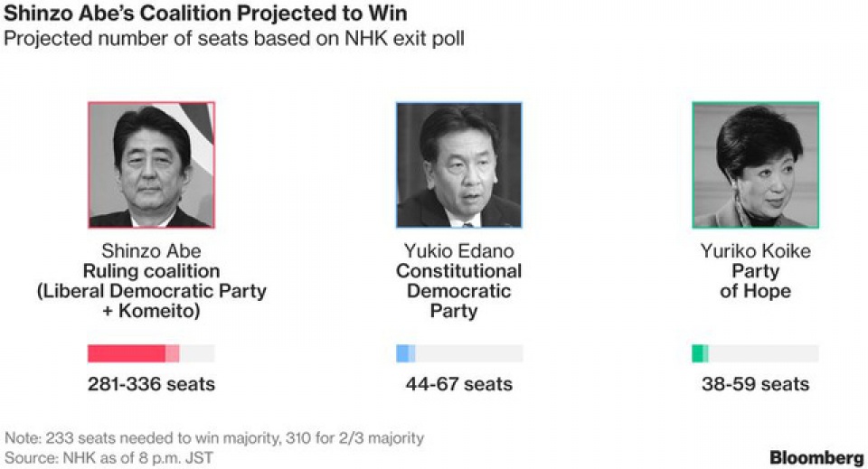This screenshot has height=469, width=868.
Task: Click the "Ruling coalition" party label
Action: tap(151, 271)
